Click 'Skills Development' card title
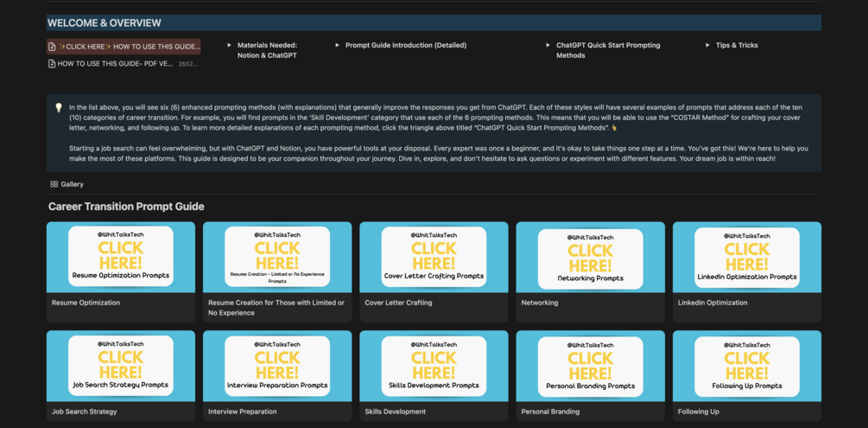This screenshot has height=428, width=868. (x=396, y=412)
